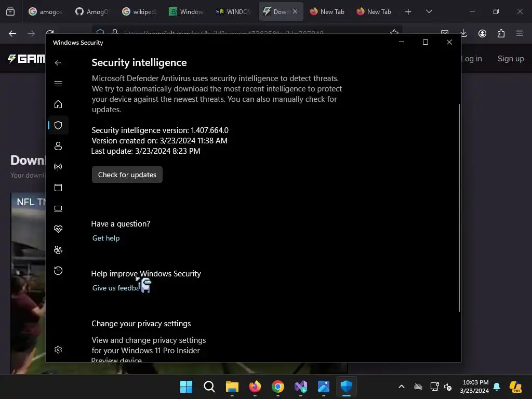
Task: Open Firefox extensions puzzle icon
Action: (x=501, y=33)
